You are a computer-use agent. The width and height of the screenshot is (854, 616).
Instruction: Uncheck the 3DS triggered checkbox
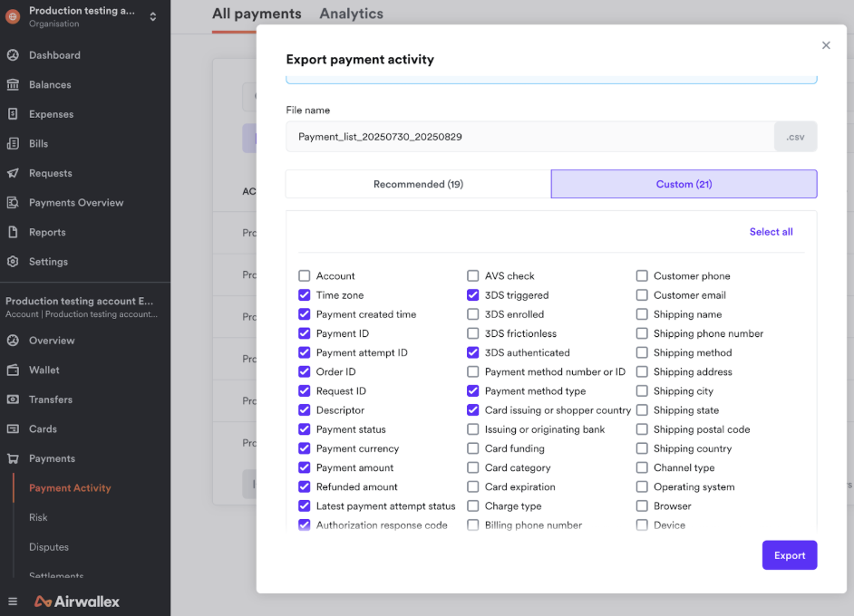[x=473, y=295]
